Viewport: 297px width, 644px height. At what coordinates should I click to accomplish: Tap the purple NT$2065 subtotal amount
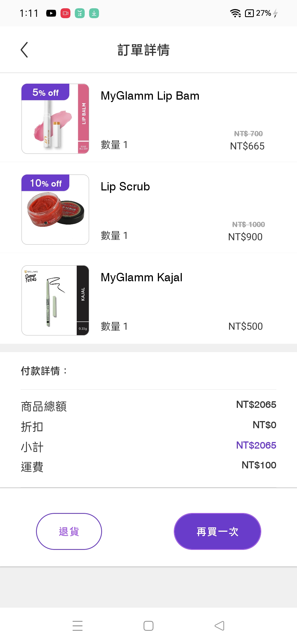(x=256, y=445)
